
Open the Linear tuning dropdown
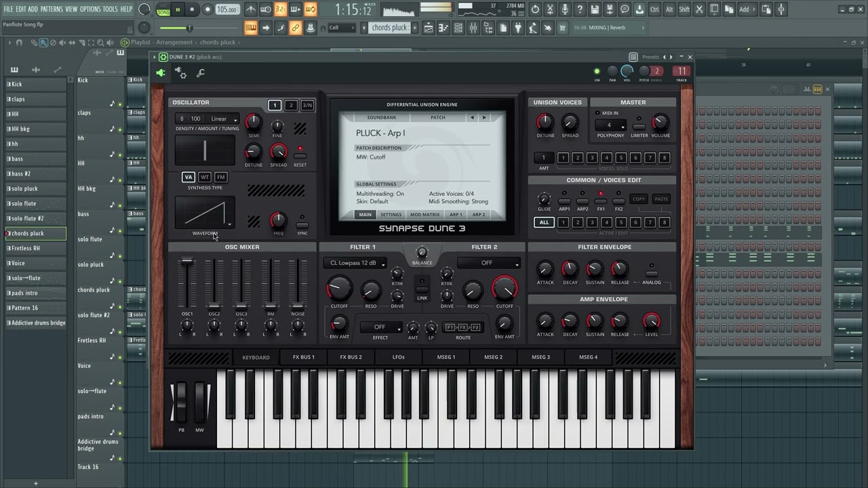[x=224, y=119]
